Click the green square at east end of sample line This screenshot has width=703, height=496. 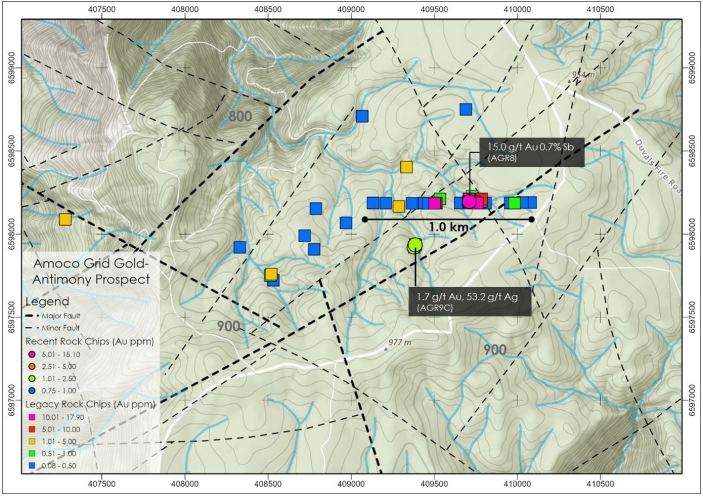(515, 203)
